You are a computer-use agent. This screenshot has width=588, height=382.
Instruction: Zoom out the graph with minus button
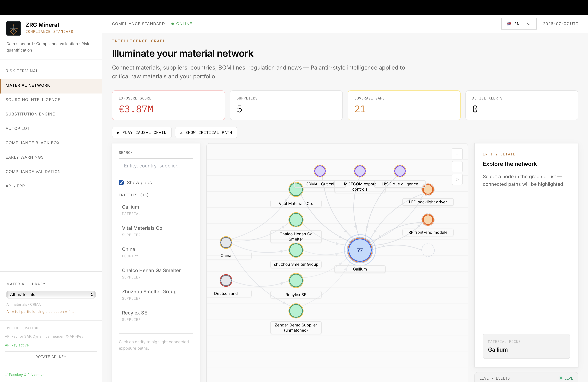pos(457,167)
